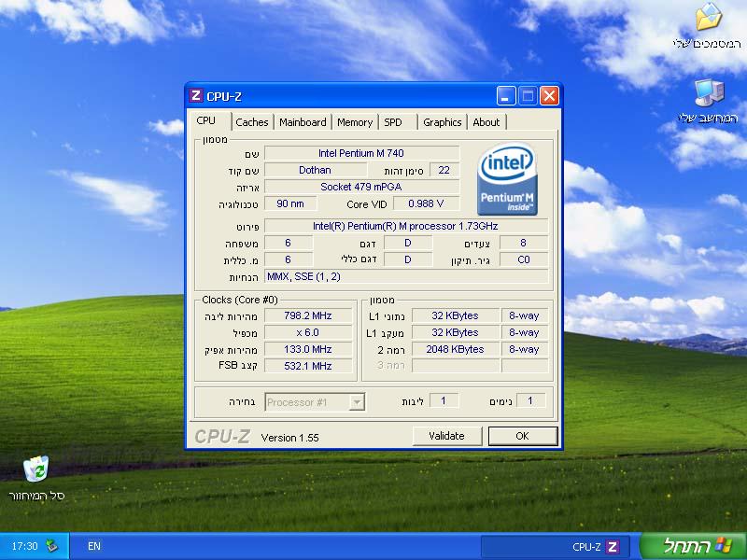The image size is (747, 560).
Task: Click the 0.988 V Core VID value
Action: tap(426, 203)
